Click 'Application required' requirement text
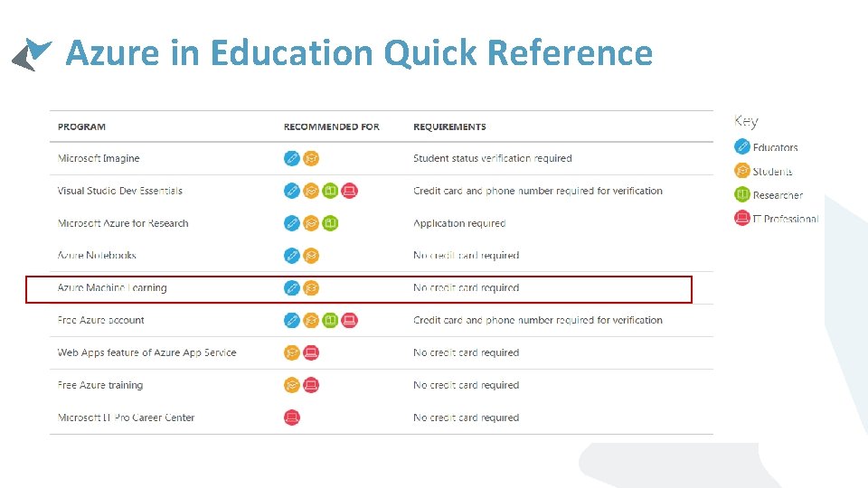Image resolution: width=868 pixels, height=488 pixels. (x=459, y=223)
